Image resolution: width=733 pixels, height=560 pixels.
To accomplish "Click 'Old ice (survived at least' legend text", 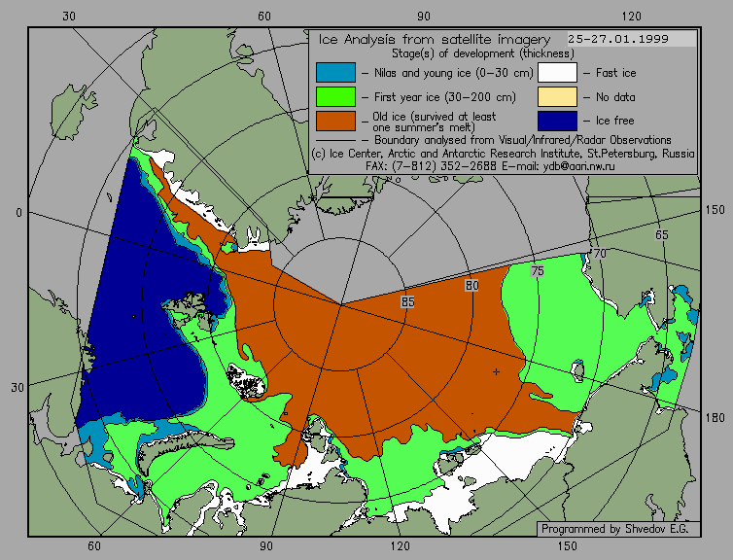I will [434, 116].
